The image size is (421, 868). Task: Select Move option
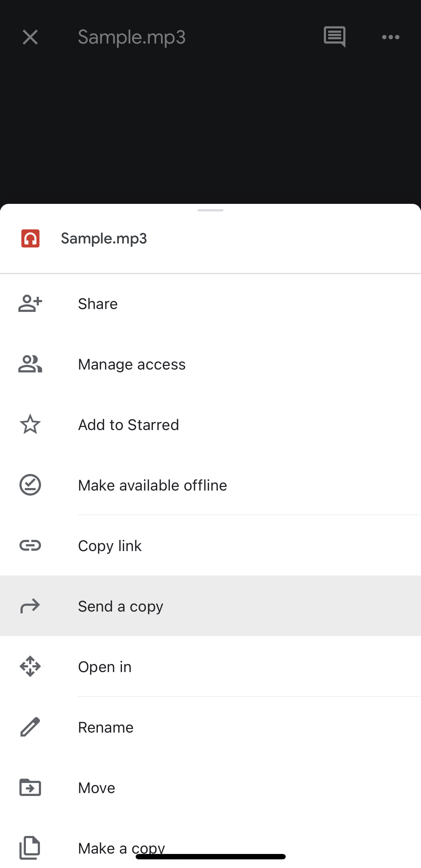(x=210, y=788)
